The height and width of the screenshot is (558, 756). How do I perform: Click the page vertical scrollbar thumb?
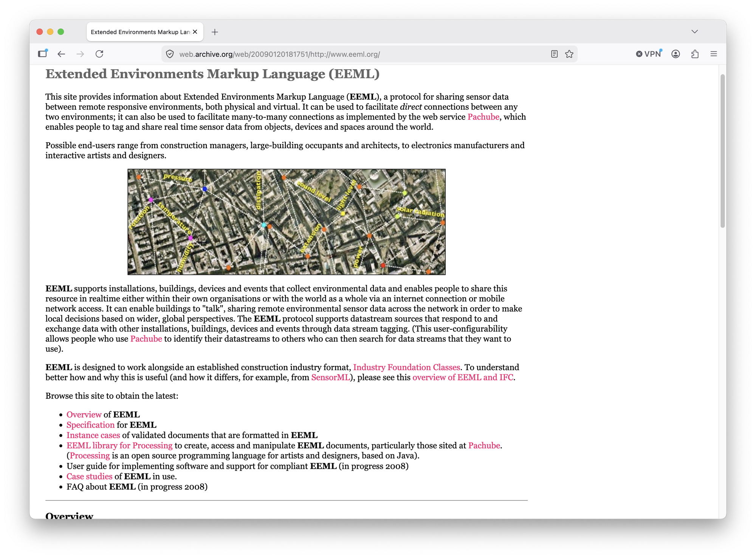[723, 151]
